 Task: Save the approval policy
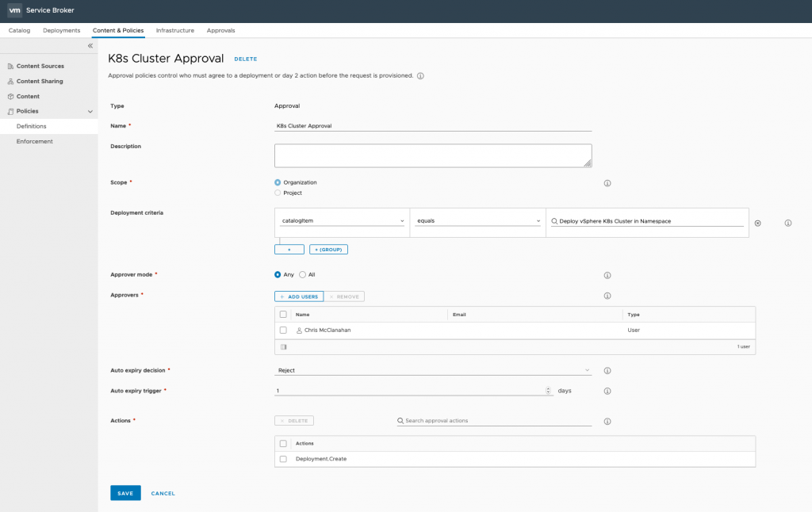click(x=125, y=493)
